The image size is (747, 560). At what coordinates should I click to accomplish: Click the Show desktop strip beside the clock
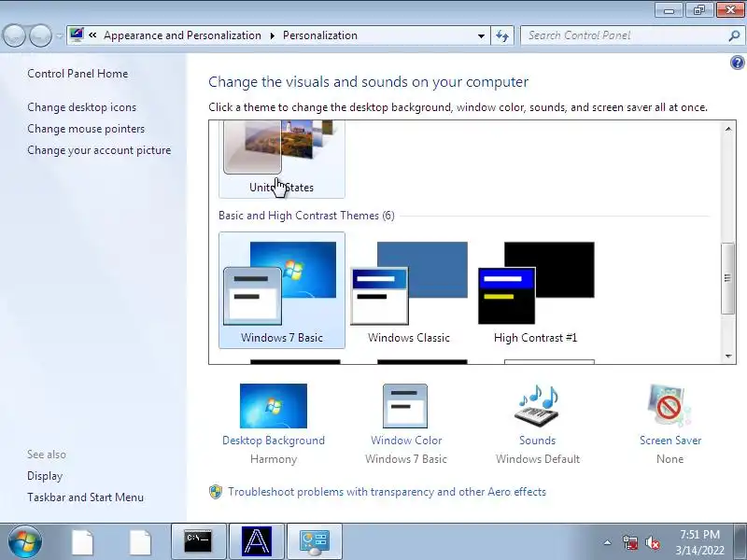pos(740,541)
